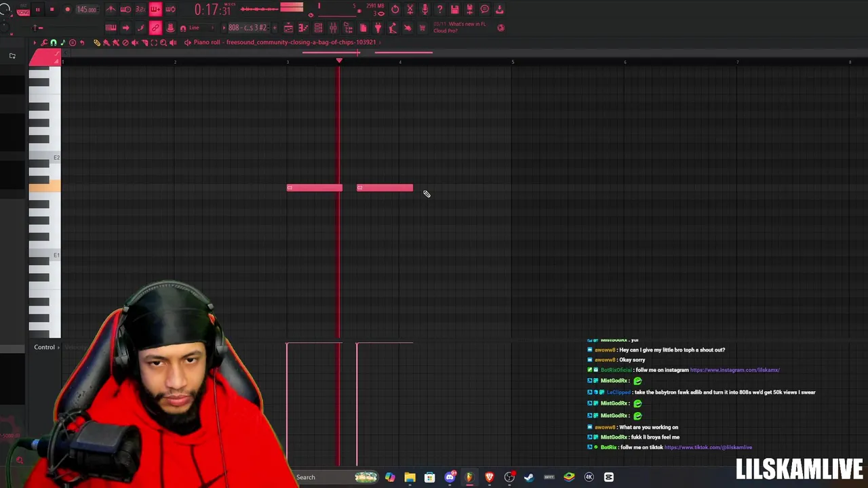The width and height of the screenshot is (868, 488).
Task: Toggle the piano roll snap magnet
Action: point(54,43)
